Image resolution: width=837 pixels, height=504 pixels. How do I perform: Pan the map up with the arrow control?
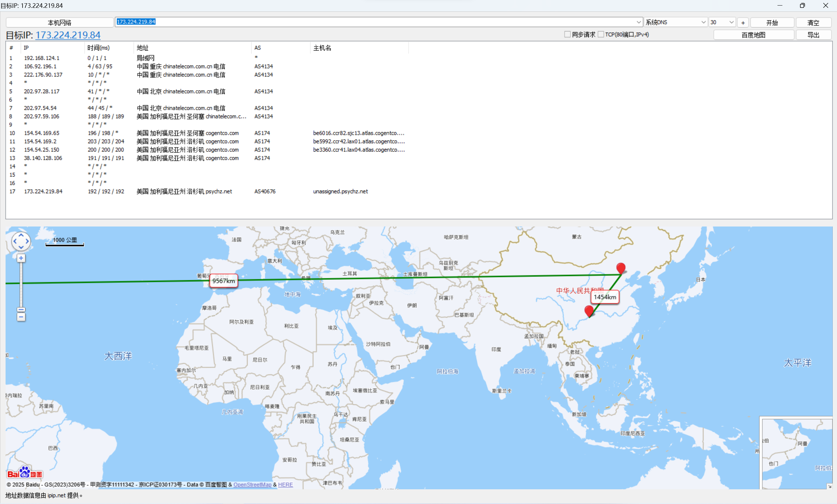(21, 235)
